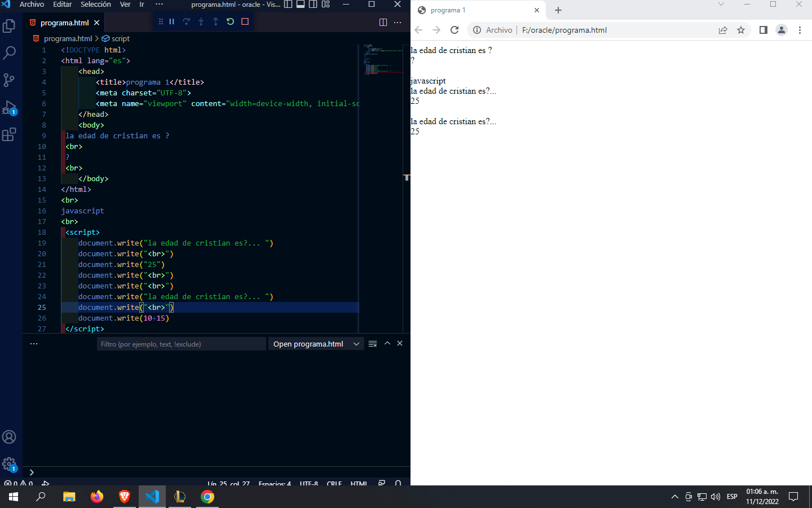This screenshot has width=812, height=508.
Task: Open the Selección menu
Action: pos(96,5)
